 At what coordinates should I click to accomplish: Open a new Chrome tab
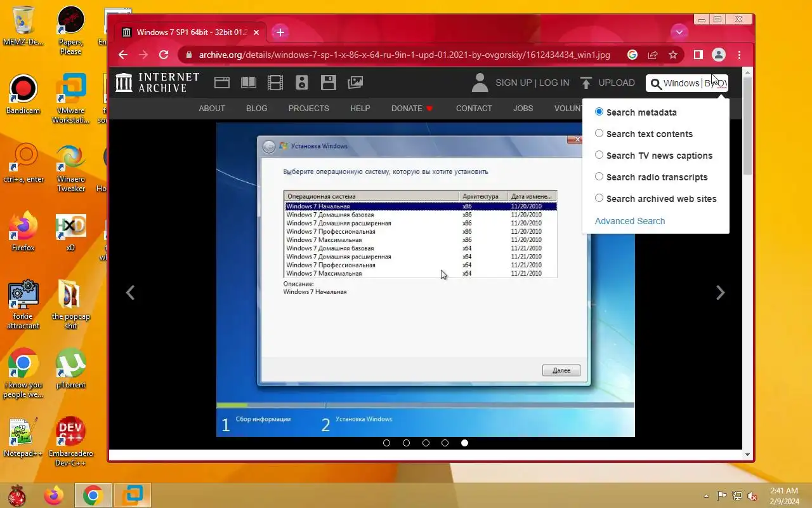pyautogui.click(x=280, y=32)
